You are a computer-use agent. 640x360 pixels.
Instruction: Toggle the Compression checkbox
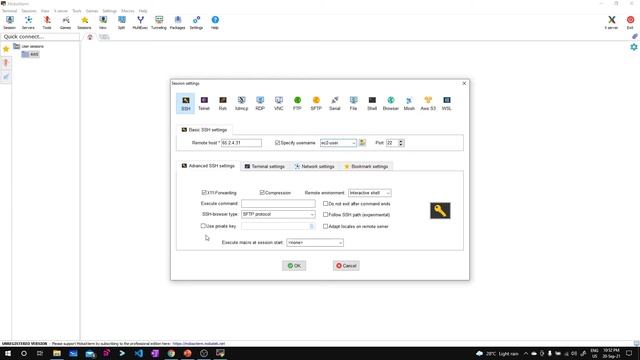click(x=262, y=192)
